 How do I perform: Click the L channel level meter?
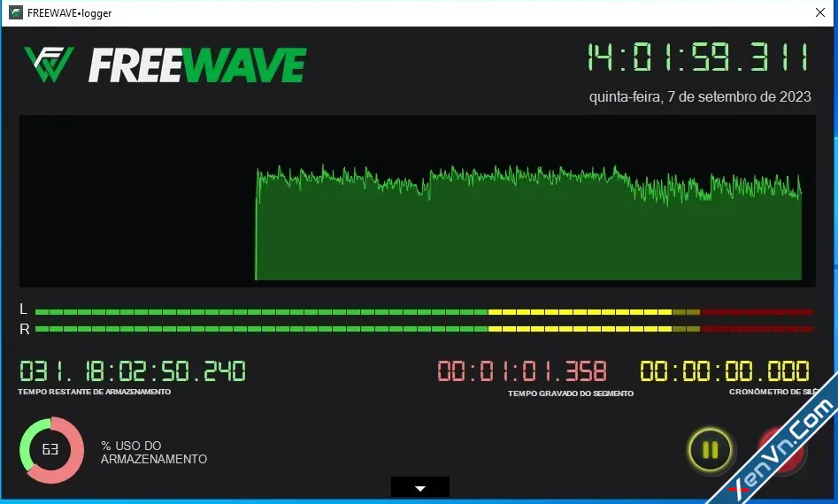click(425, 312)
